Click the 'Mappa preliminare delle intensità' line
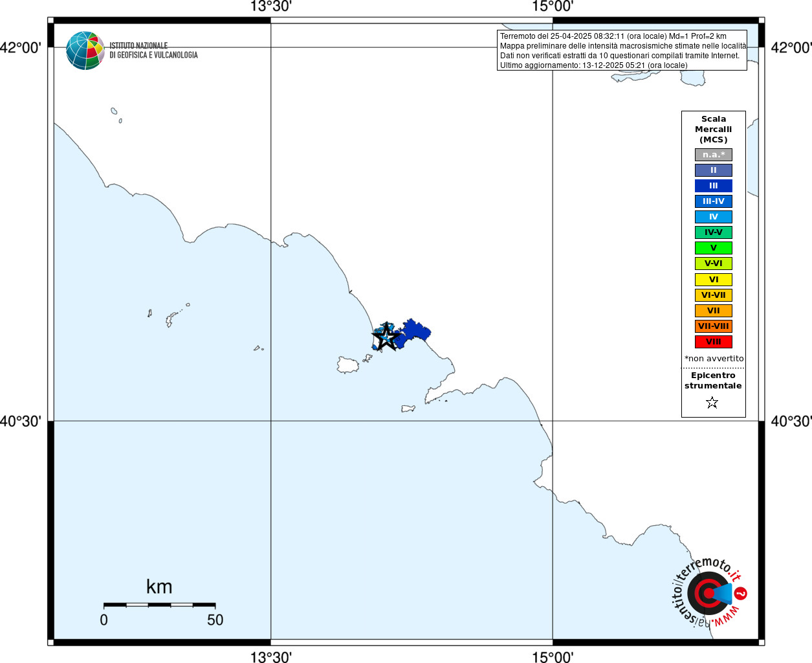Viewport: 812px width, 663px height. point(622,46)
